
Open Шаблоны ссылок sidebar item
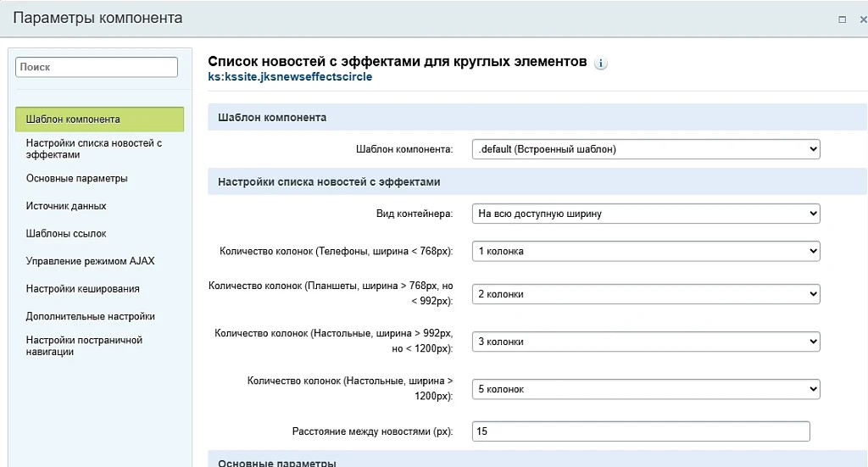click(x=66, y=234)
